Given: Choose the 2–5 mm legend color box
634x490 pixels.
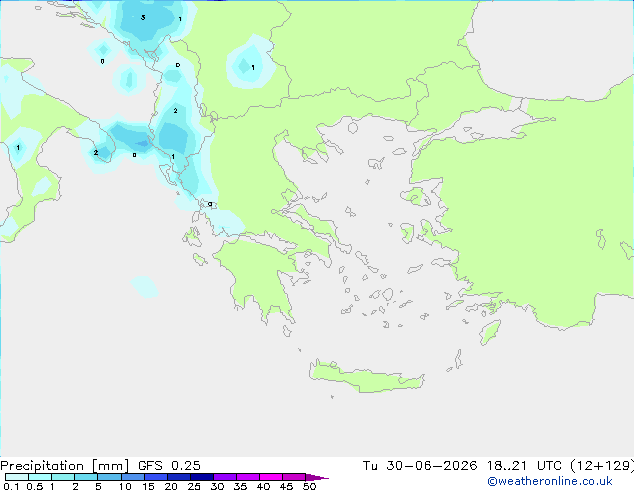Looking at the screenshot, I should 86,477.
